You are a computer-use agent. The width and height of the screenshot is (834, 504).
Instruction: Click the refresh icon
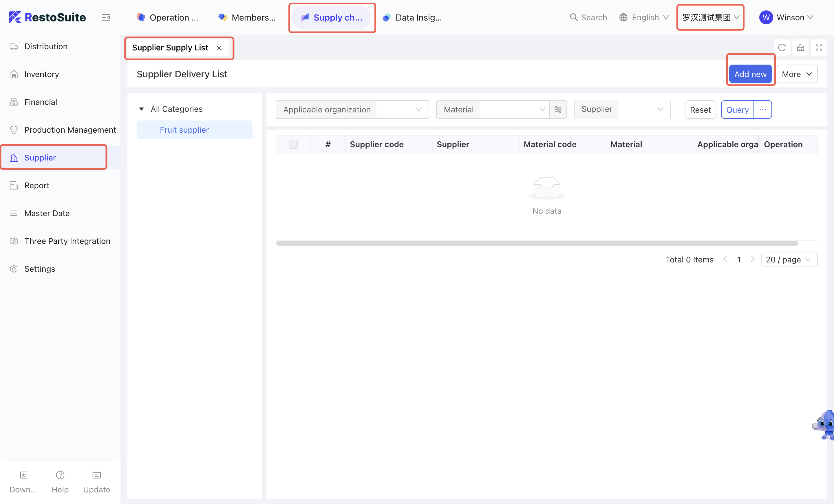click(782, 48)
